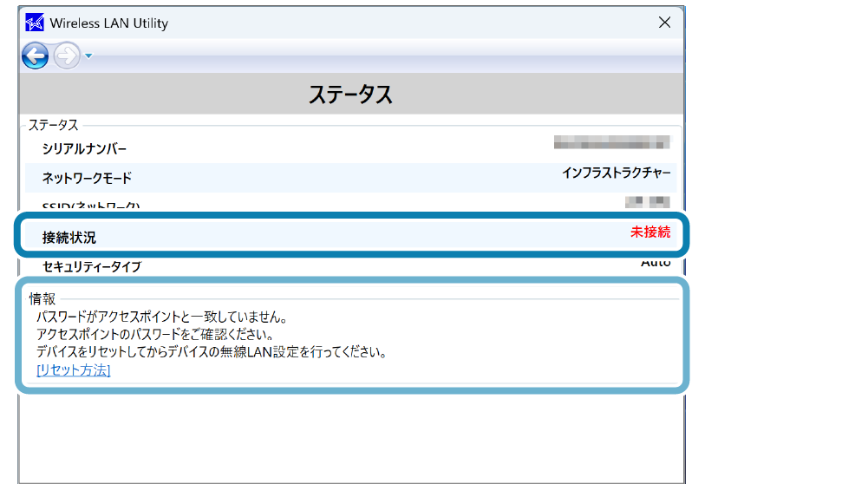Click the red 未接続 status value
The image size is (868, 484).
pos(649,232)
